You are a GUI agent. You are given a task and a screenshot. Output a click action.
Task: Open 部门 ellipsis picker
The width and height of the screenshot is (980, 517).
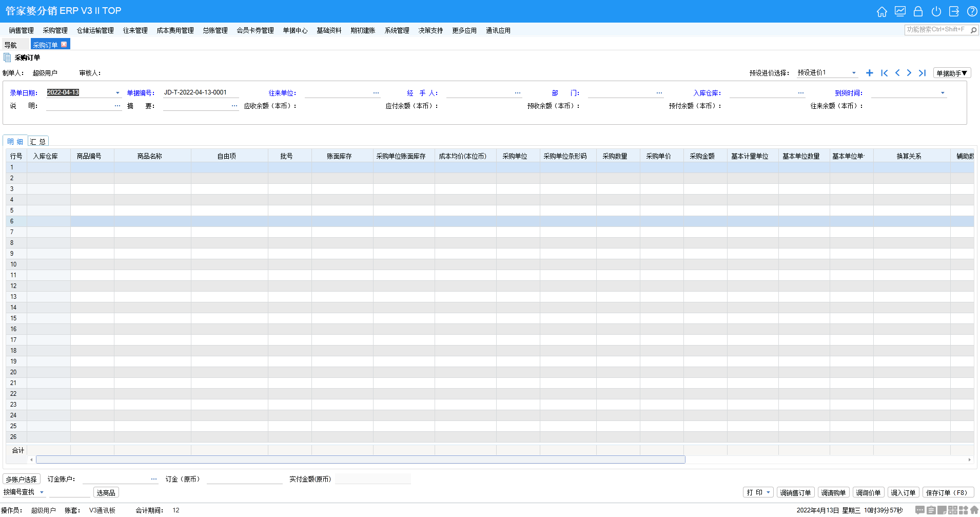[x=659, y=93]
